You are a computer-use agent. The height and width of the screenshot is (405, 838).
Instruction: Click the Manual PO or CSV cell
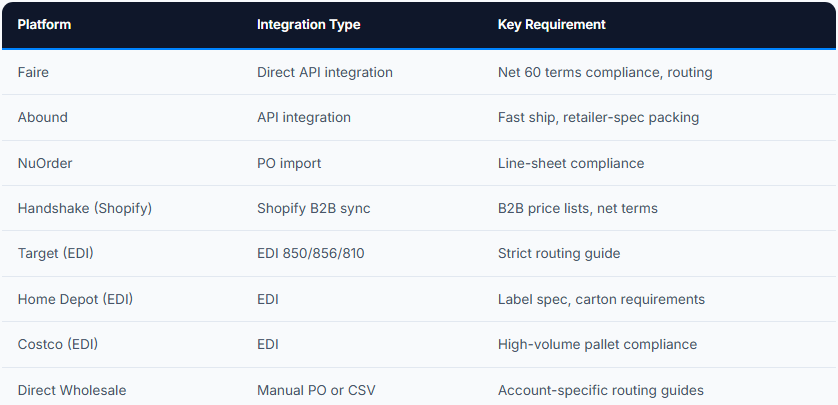[316, 390]
